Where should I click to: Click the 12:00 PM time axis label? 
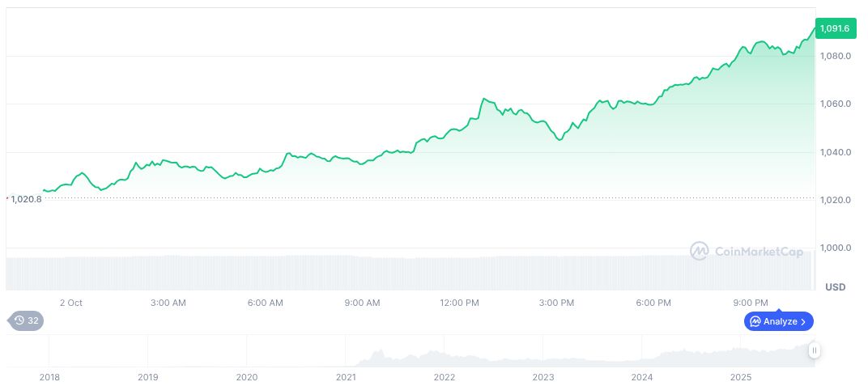click(x=459, y=303)
